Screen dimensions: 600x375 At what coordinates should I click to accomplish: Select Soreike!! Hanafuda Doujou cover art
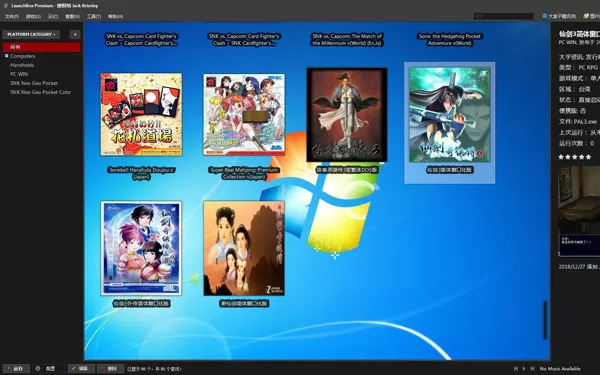coord(141,114)
